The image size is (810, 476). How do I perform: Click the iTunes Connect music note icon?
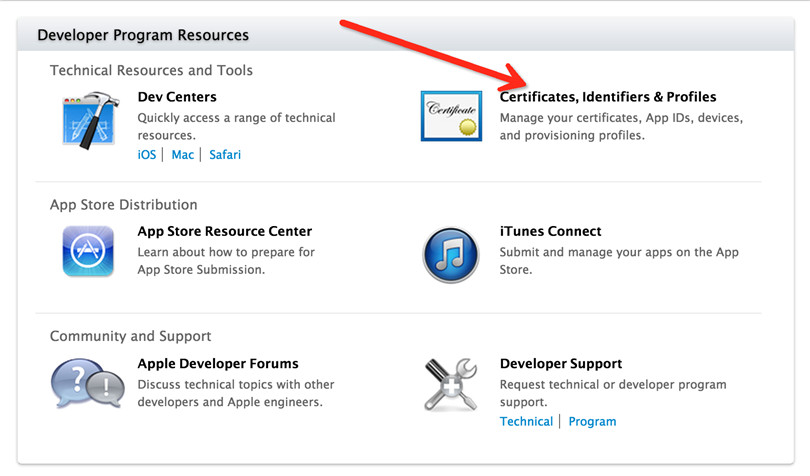451,252
